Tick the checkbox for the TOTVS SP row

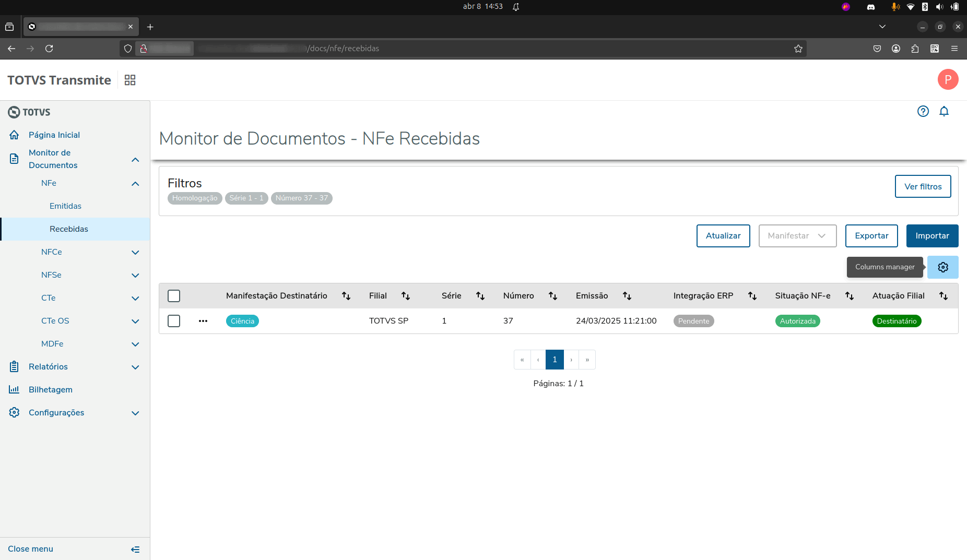point(174,321)
